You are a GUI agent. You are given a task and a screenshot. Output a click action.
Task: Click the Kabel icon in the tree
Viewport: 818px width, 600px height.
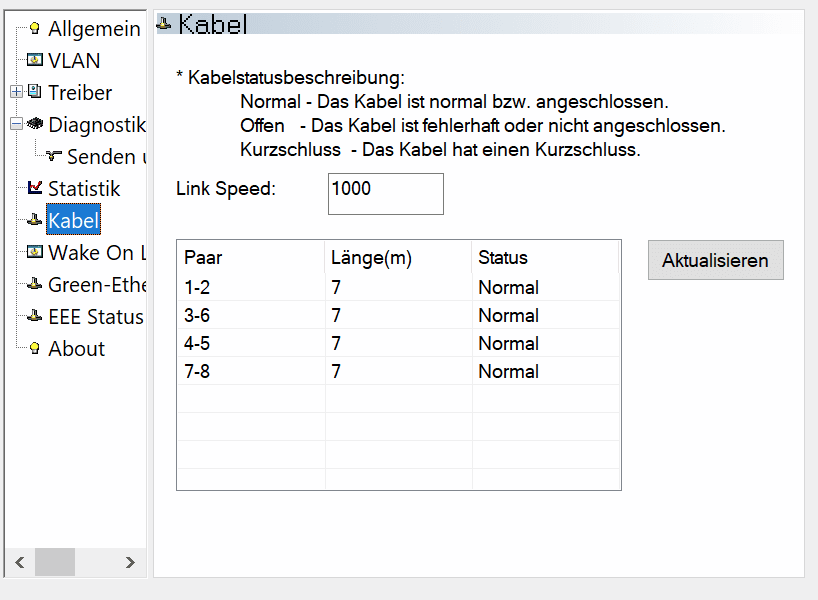click(35, 221)
